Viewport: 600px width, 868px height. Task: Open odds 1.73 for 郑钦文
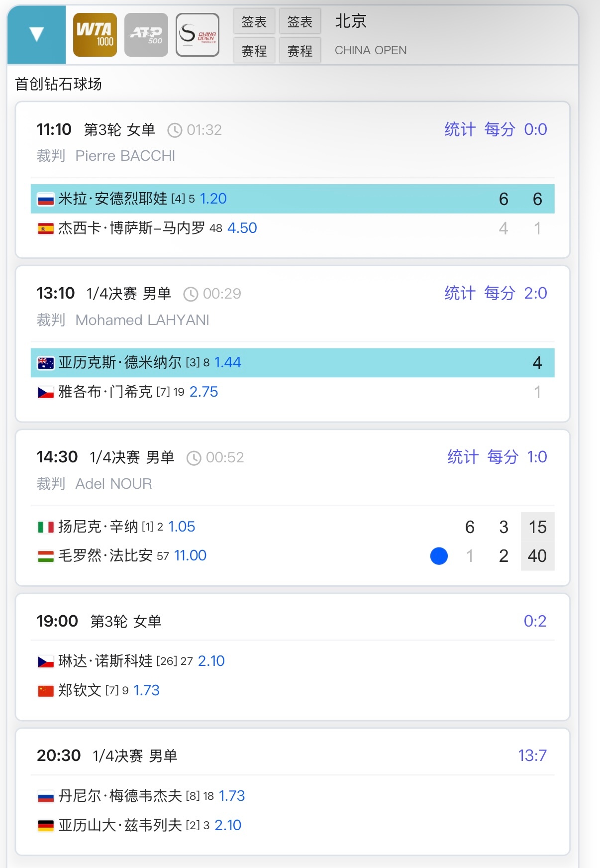coord(146,690)
